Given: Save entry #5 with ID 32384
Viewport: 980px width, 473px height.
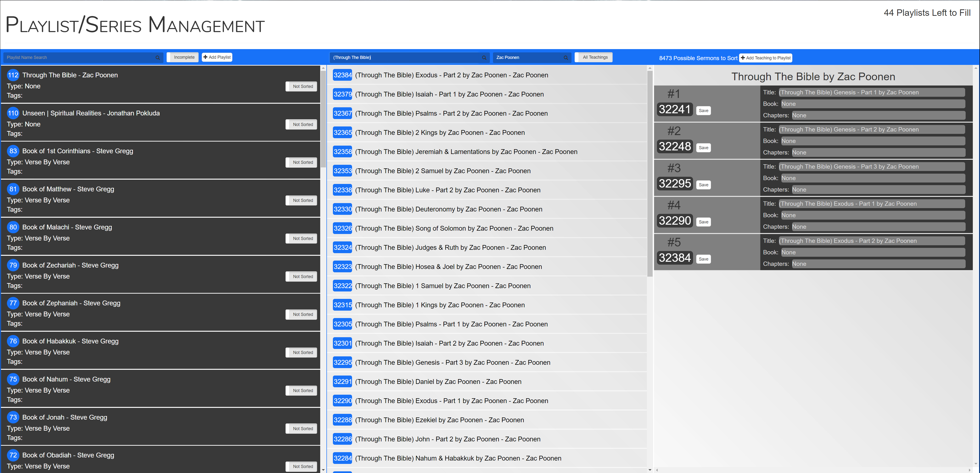Looking at the screenshot, I should [703, 259].
